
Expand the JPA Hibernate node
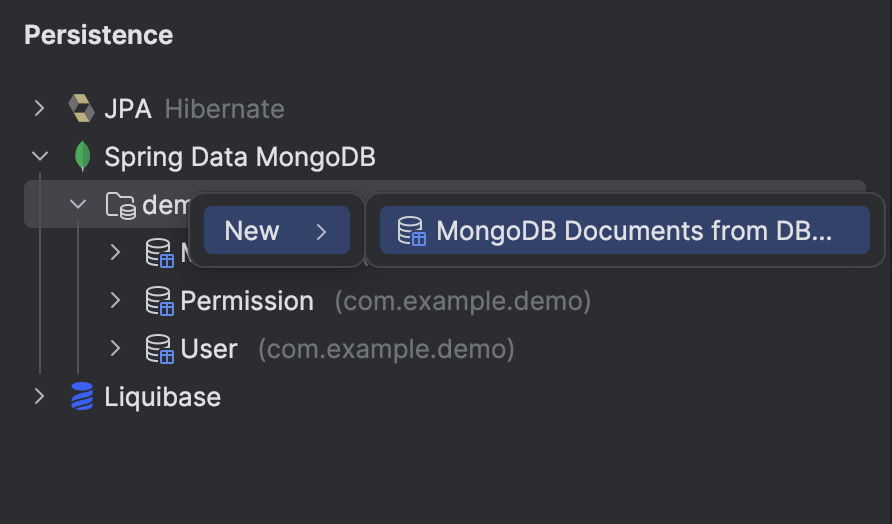tap(40, 108)
